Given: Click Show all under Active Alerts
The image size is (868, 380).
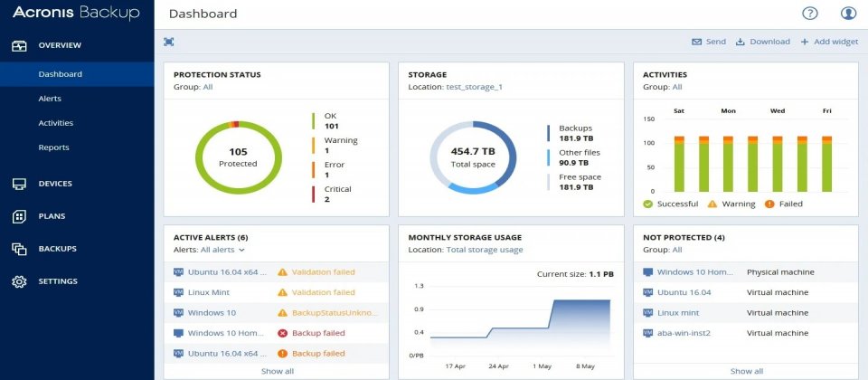Looking at the screenshot, I should tap(278, 371).
